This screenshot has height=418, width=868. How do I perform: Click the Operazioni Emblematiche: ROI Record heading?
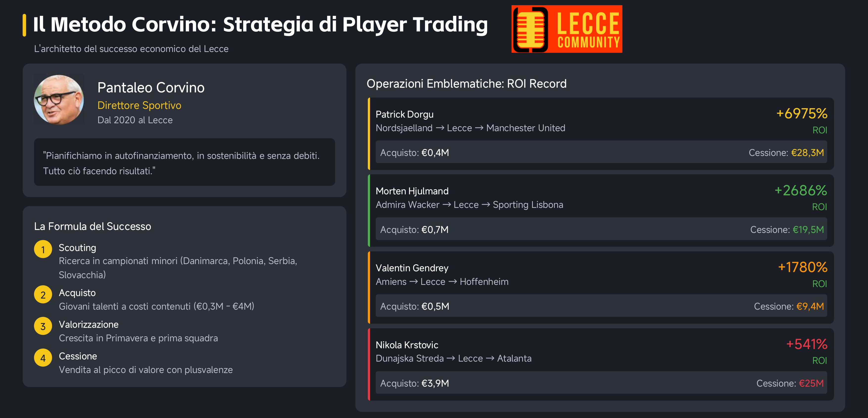pos(466,84)
